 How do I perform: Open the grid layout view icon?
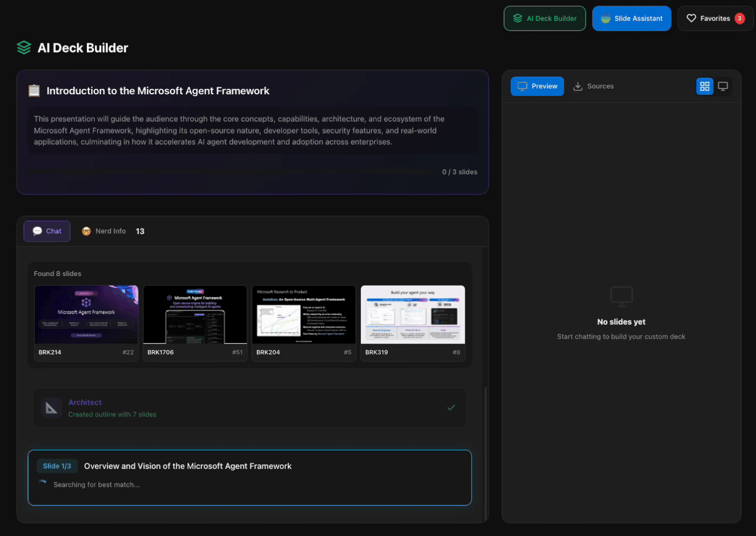(705, 86)
